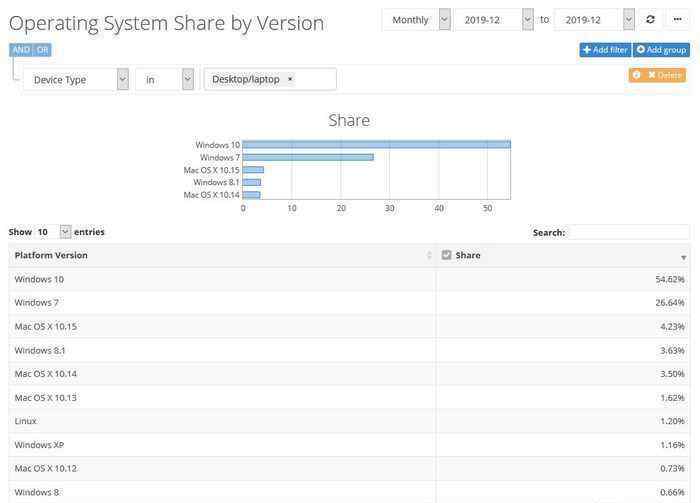This screenshot has width=700, height=503.
Task: Click the 4.23% share value
Action: pyautogui.click(x=672, y=327)
